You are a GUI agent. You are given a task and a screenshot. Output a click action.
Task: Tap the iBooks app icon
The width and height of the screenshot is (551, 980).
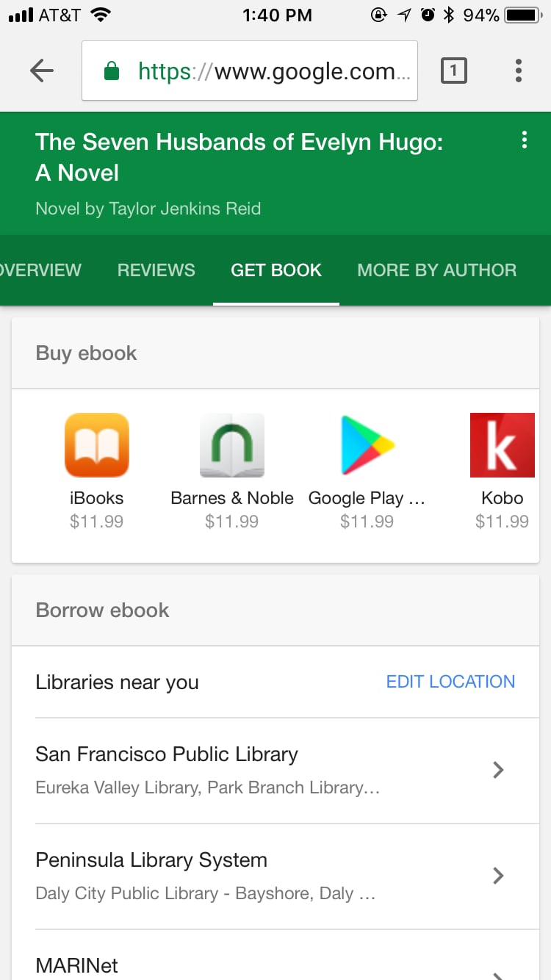[x=96, y=445]
